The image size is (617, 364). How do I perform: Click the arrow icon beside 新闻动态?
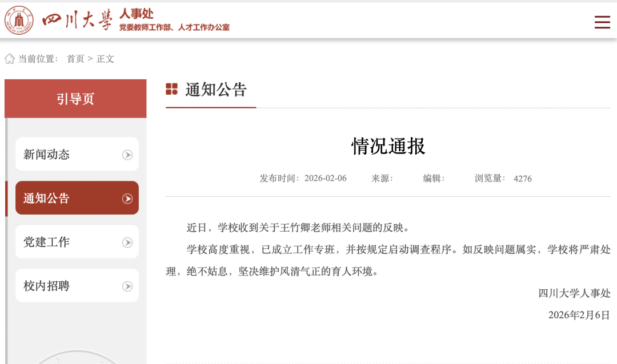127,155
